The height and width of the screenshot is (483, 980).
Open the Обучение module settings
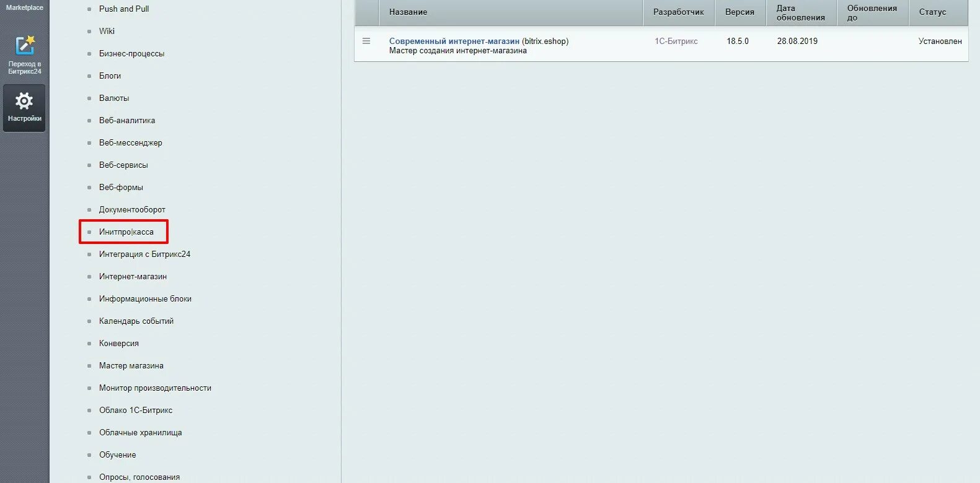[117, 455]
